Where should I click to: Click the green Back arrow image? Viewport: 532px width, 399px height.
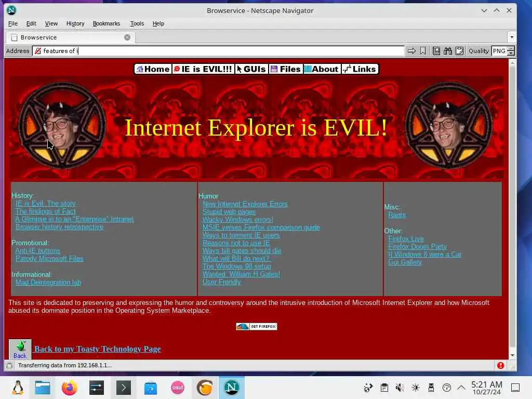[20, 350]
